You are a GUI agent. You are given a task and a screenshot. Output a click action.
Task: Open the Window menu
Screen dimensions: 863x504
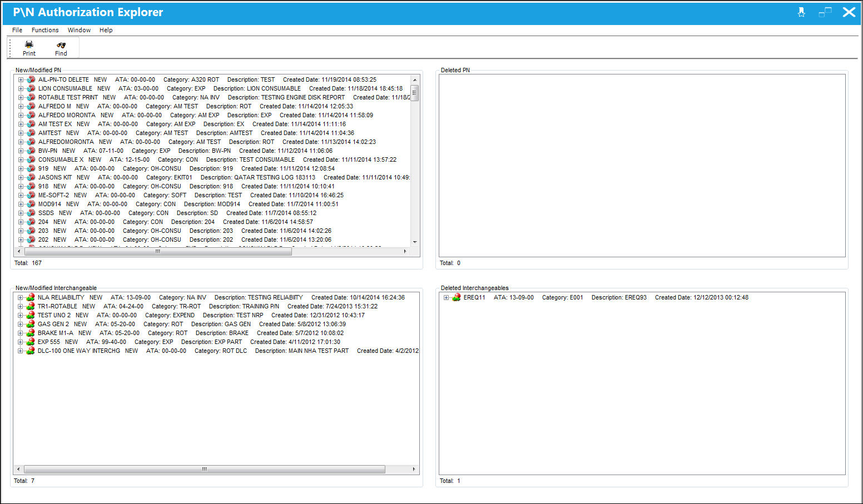point(79,30)
